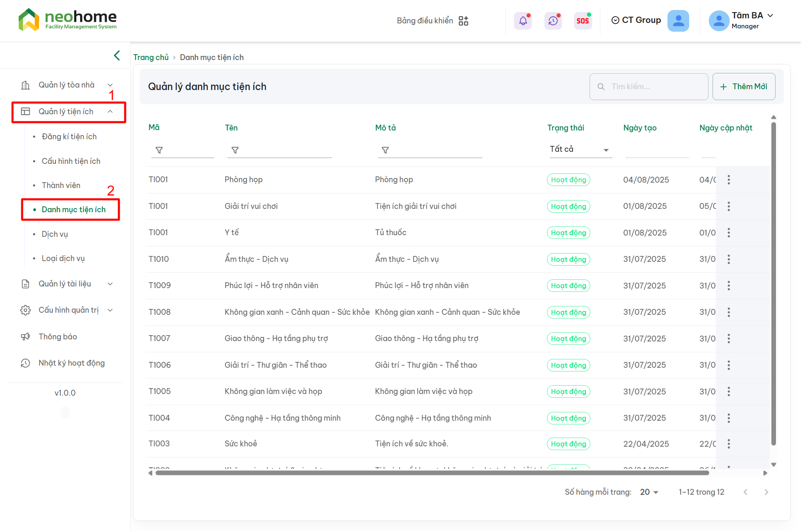This screenshot has height=532, width=801.
Task: Open the history clock icon in header
Action: tap(553, 20)
